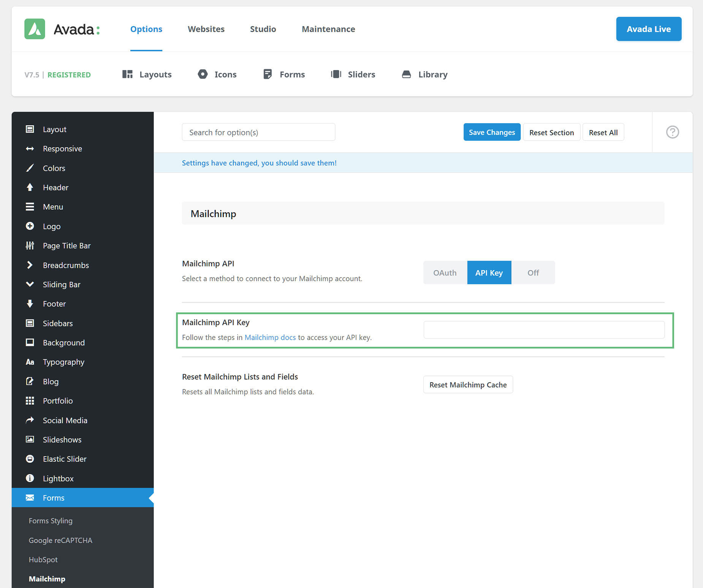Switch to the Websites tab
Screen dimensions: 703x588
click(206, 29)
